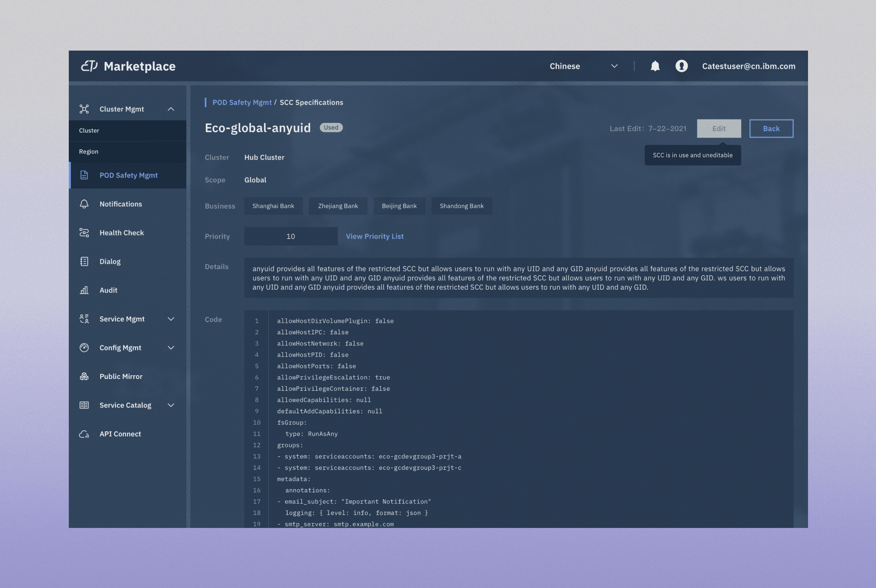Select the Region submenu item

[89, 152]
